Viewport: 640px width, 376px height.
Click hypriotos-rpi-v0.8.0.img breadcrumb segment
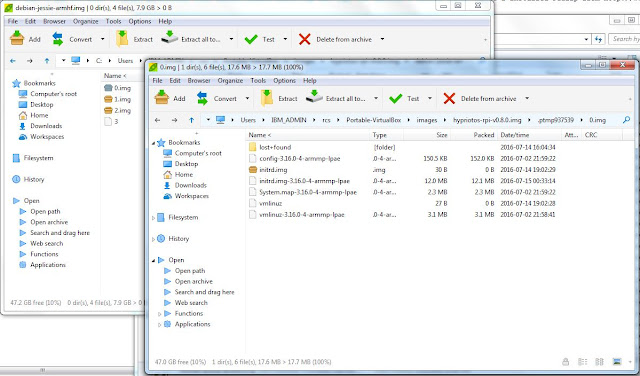coord(487,120)
